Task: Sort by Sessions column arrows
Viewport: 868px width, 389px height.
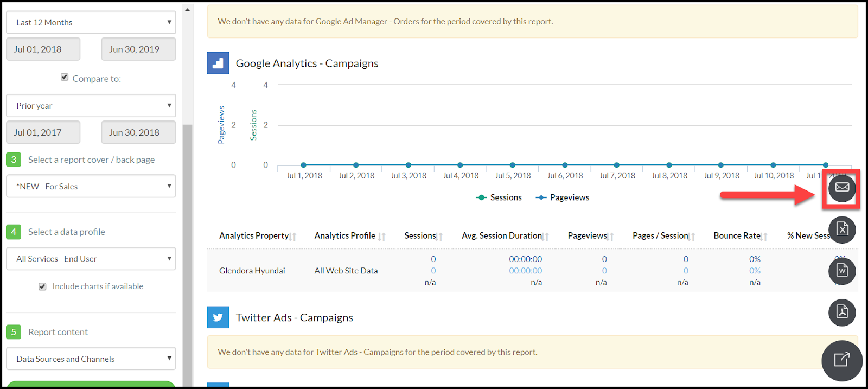Action: click(x=439, y=237)
